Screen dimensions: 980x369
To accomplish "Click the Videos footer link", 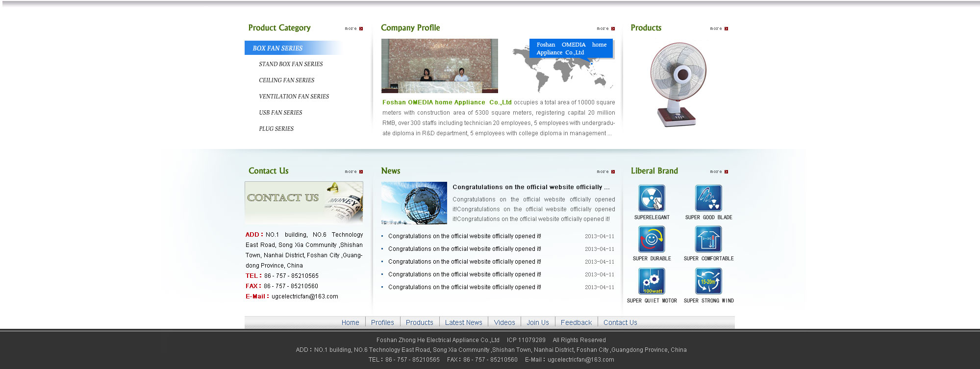I will [x=504, y=322].
